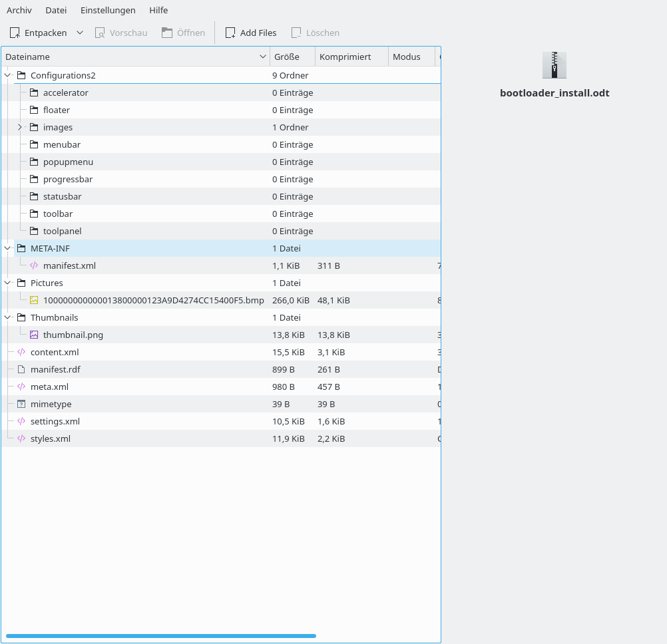The image size is (667, 644).
Task: Collapse the Configurations2 folder
Action: (x=8, y=75)
